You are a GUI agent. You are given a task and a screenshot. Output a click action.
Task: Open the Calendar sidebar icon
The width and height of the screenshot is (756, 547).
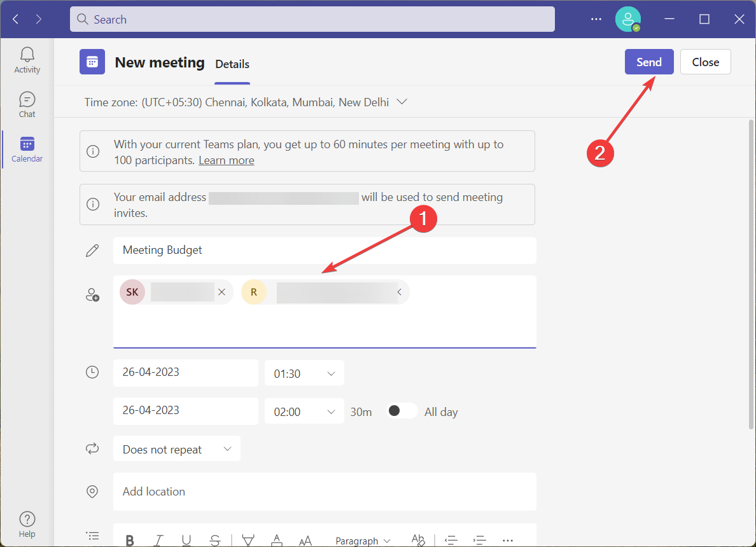(27, 149)
